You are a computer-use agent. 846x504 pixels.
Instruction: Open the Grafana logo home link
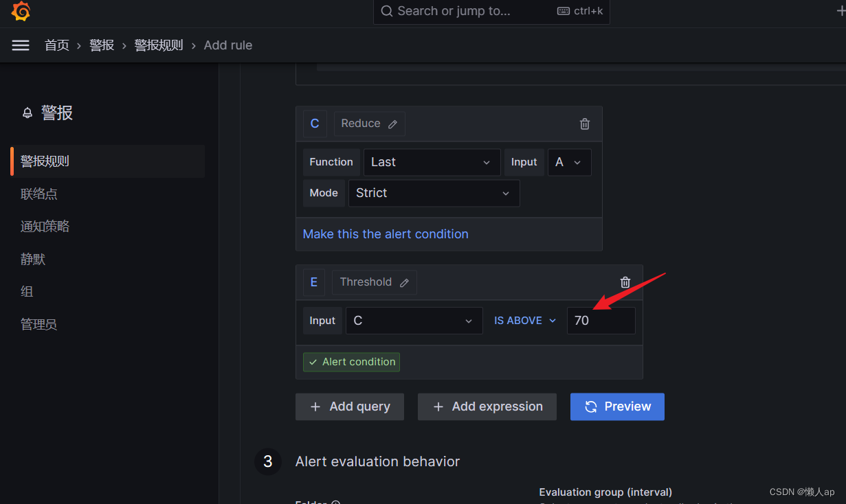21,12
